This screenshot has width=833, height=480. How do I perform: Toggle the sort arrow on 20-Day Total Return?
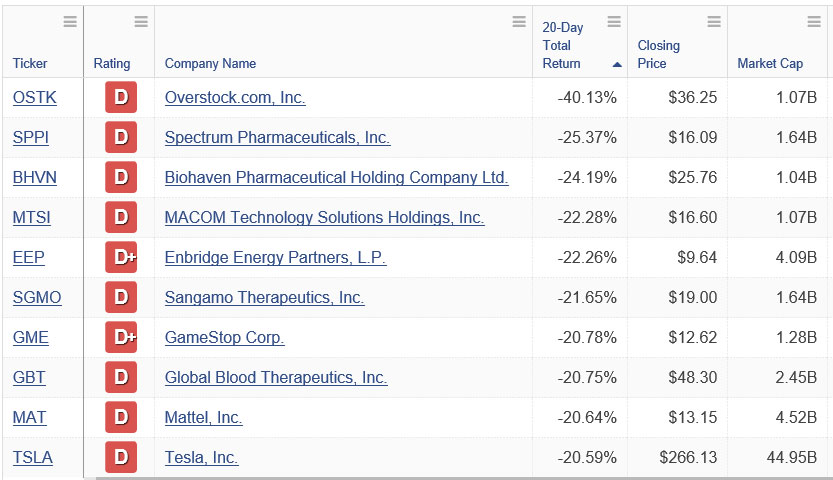tap(617, 65)
